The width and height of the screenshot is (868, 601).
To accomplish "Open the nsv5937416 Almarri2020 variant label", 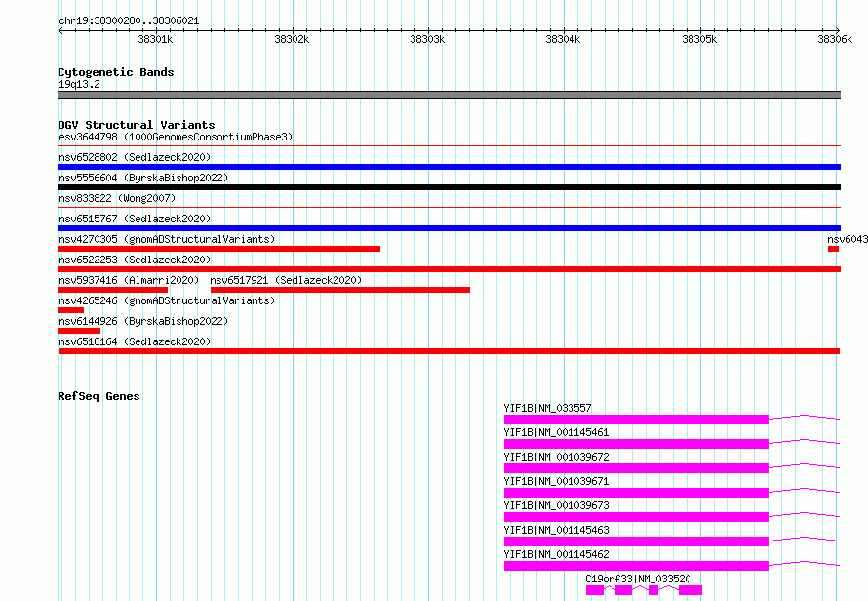I will (129, 280).
